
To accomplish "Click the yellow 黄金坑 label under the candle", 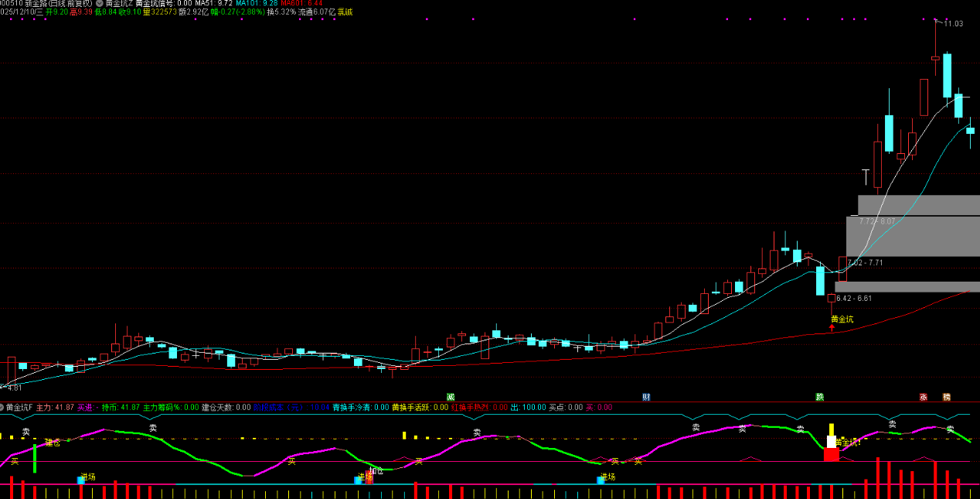I will 842,319.
